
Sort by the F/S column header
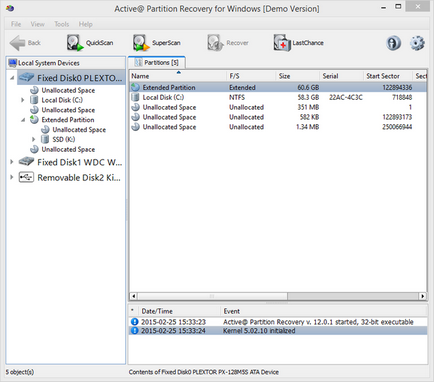click(251, 76)
